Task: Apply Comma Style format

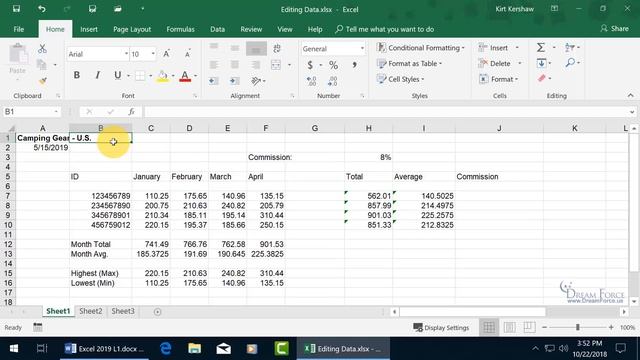Action: pyautogui.click(x=354, y=65)
